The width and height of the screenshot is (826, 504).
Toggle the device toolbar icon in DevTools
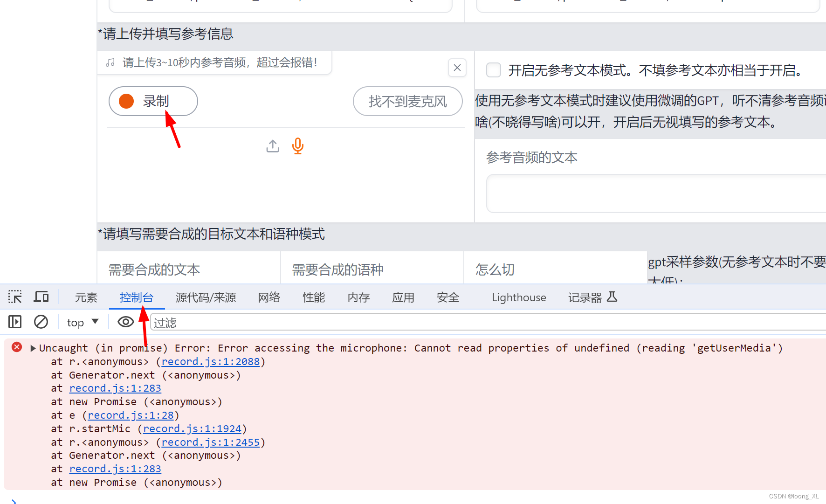pos(41,297)
